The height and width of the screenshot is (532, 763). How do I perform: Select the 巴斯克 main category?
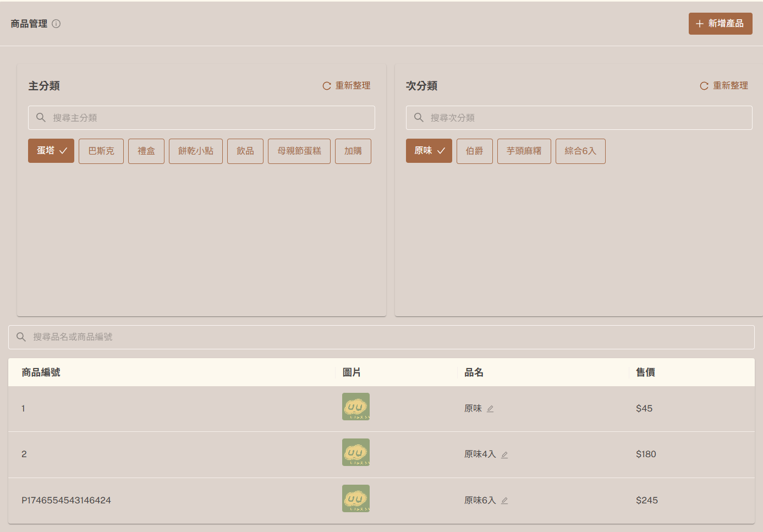click(101, 151)
